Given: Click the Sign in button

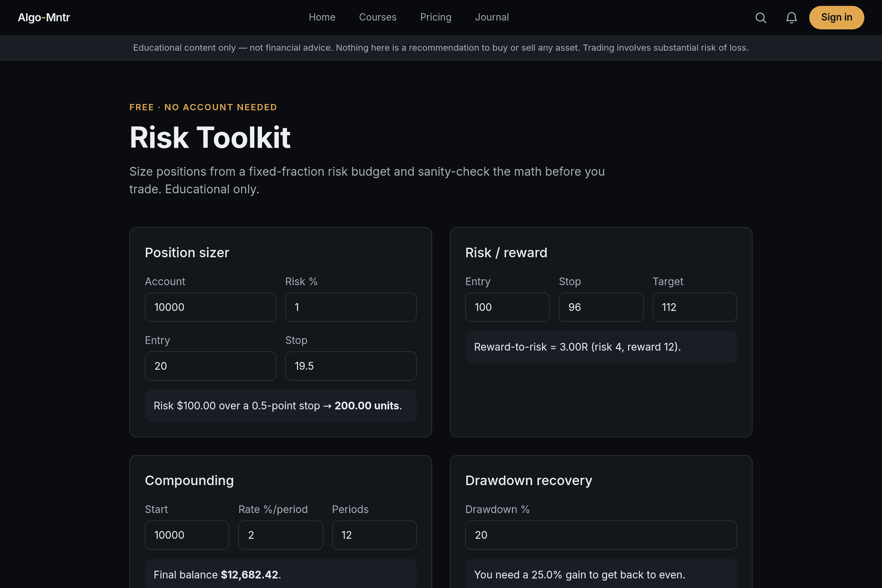Looking at the screenshot, I should (836, 18).
